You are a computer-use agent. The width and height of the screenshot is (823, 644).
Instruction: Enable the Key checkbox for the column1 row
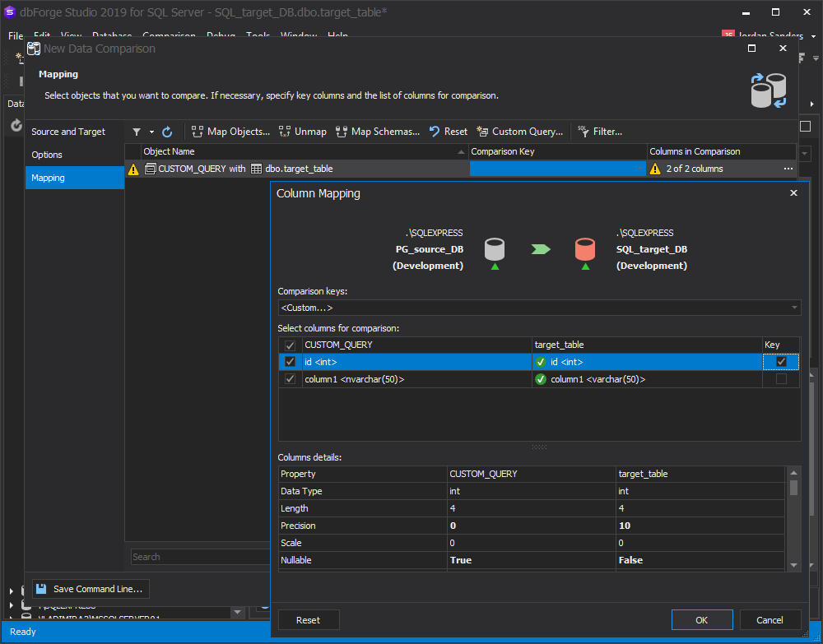tap(781, 378)
